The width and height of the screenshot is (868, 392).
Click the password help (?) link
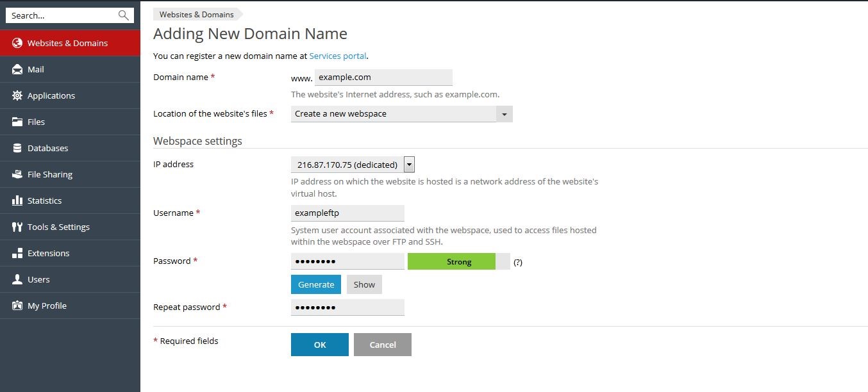point(518,262)
